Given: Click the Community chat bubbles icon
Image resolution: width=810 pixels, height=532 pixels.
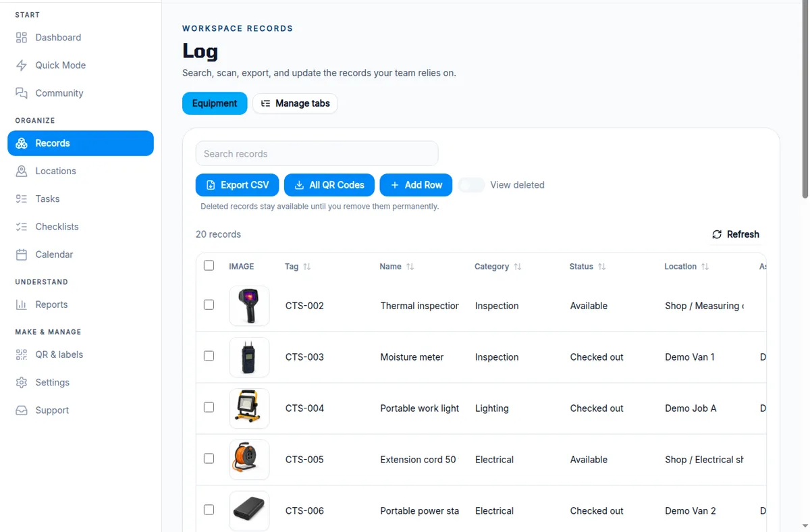Looking at the screenshot, I should click(22, 93).
